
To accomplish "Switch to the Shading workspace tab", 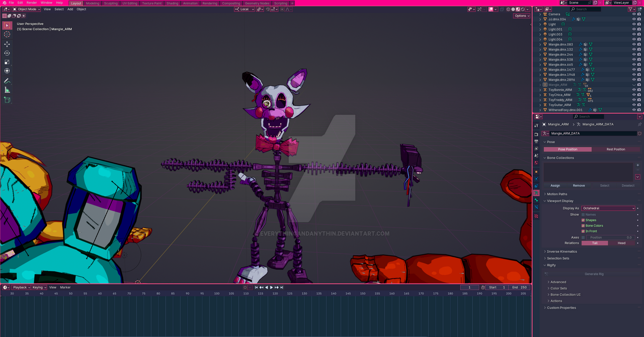I will pyautogui.click(x=172, y=3).
